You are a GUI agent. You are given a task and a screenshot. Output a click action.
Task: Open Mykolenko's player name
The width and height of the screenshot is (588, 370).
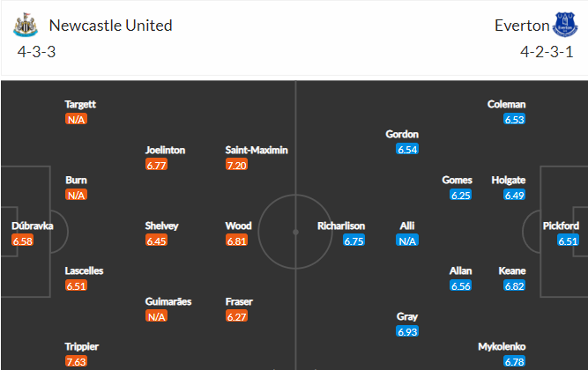(502, 346)
